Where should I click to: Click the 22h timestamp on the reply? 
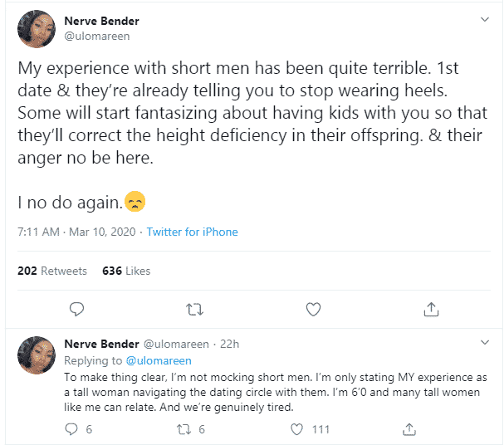pyautogui.click(x=228, y=343)
